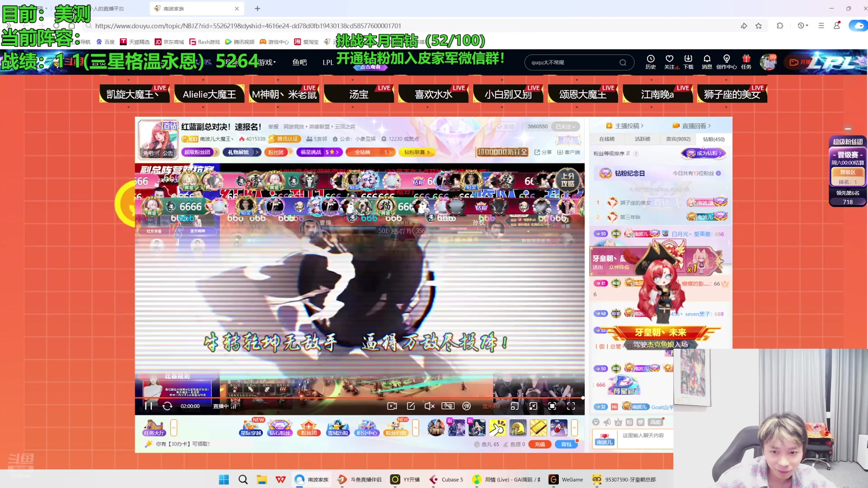Toggle 粉丝等级排序 sort order
This screenshot has height=488, width=868.
click(x=612, y=154)
